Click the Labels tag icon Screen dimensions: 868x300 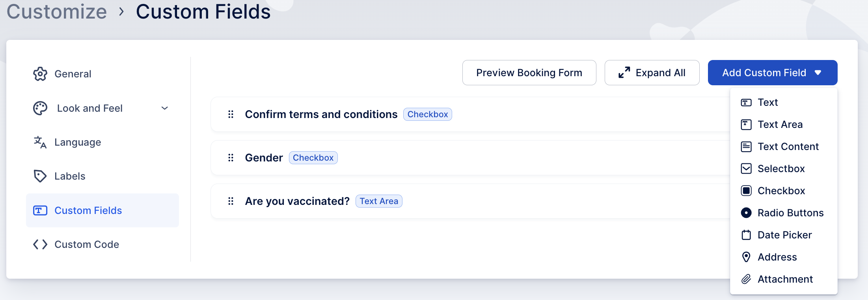pyautogui.click(x=40, y=176)
